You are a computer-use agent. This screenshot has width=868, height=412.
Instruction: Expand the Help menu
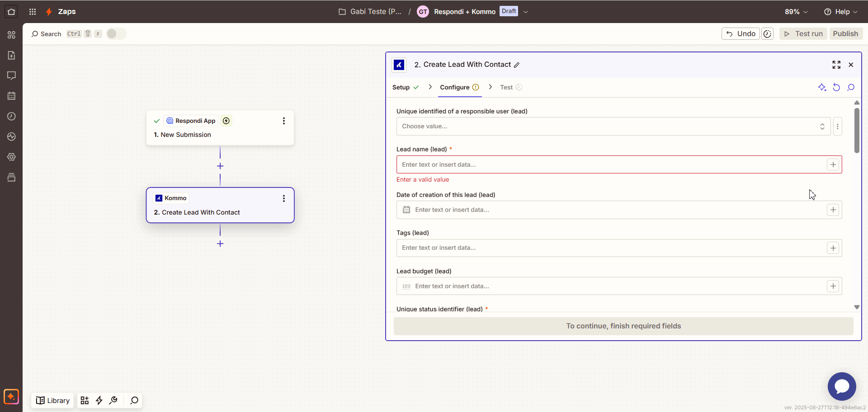[x=841, y=12]
